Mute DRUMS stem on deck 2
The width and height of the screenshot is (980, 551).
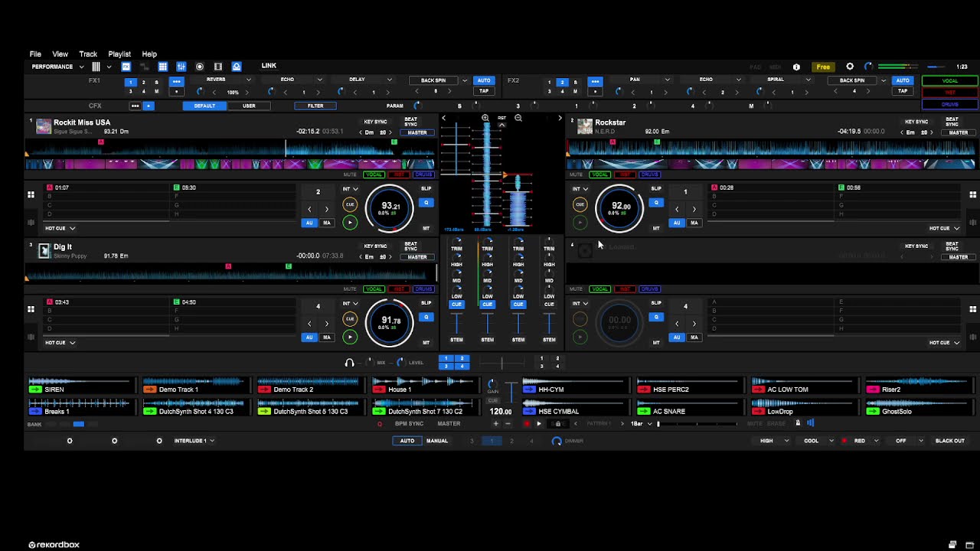point(649,174)
